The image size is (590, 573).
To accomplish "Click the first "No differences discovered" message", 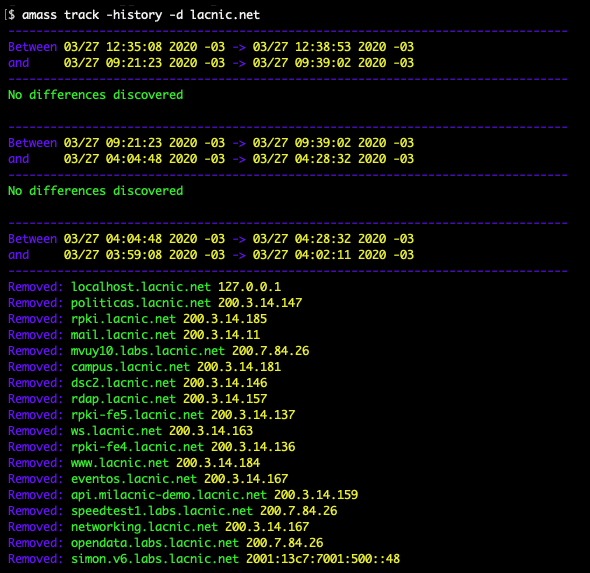I will tap(96, 95).
